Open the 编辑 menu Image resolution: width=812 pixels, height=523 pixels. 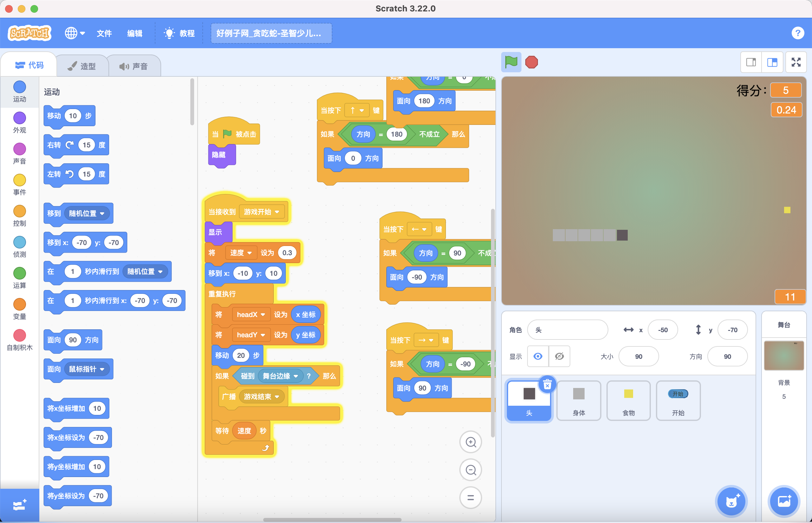tap(134, 33)
